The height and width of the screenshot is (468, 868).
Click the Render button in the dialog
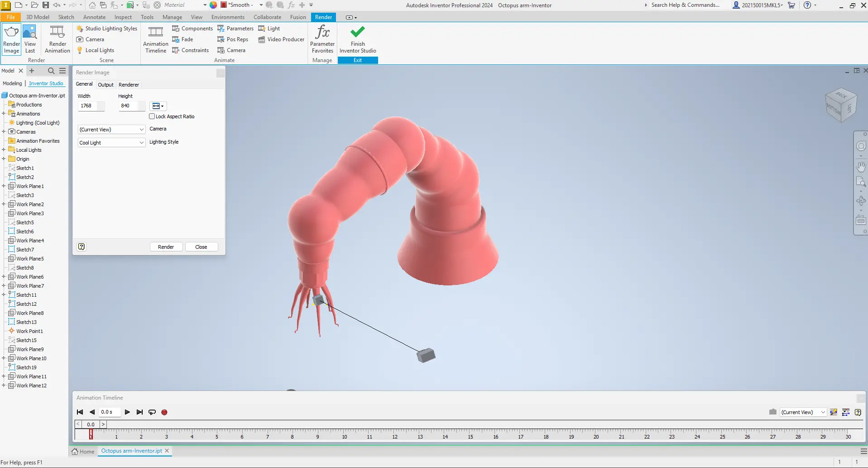[166, 246]
